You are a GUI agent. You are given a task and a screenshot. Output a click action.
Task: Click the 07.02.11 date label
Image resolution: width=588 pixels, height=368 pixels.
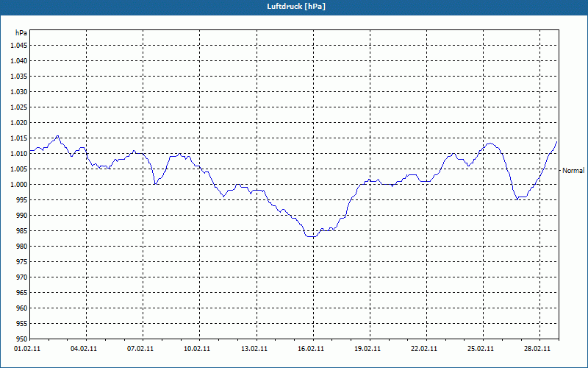(140, 348)
